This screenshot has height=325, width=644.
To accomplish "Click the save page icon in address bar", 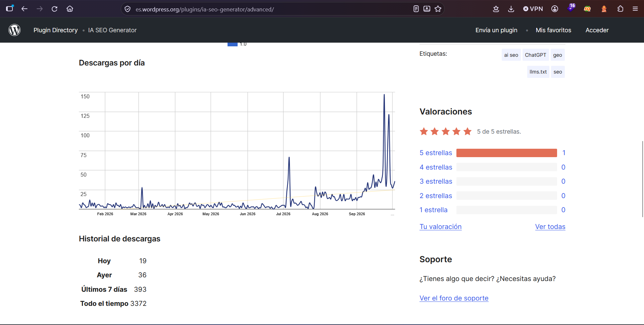I will [427, 9].
